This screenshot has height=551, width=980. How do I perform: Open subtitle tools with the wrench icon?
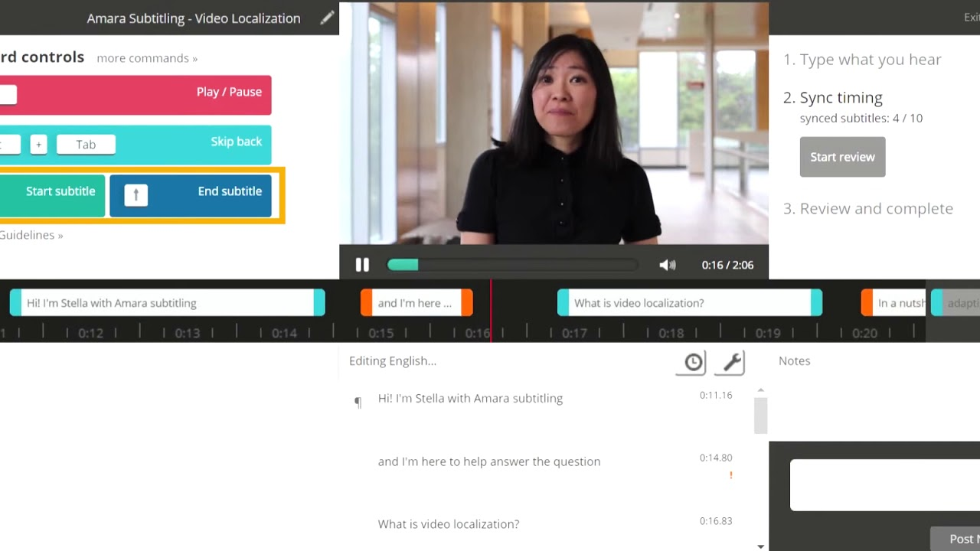pos(728,362)
